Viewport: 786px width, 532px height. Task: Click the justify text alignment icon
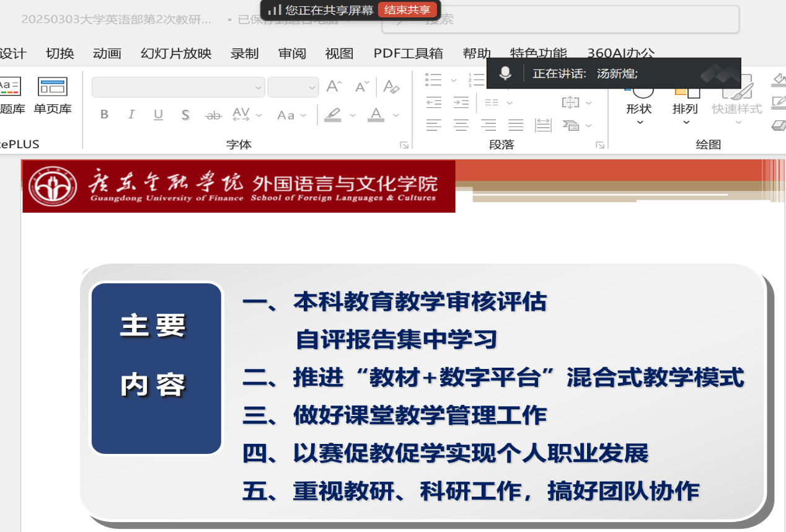516,125
